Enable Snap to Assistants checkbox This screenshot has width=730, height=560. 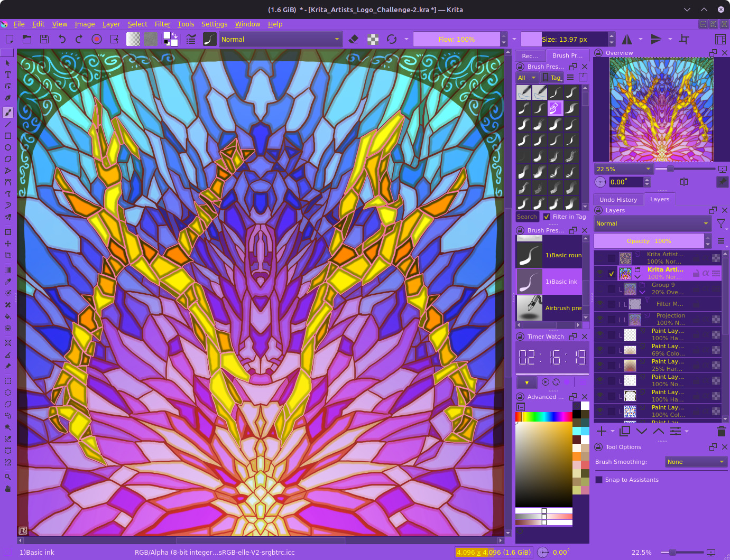(x=599, y=480)
